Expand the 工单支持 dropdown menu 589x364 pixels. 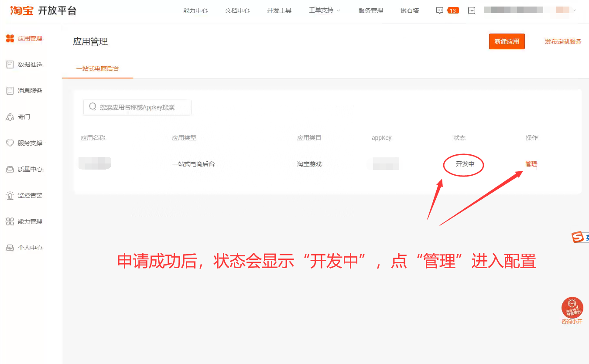click(325, 10)
